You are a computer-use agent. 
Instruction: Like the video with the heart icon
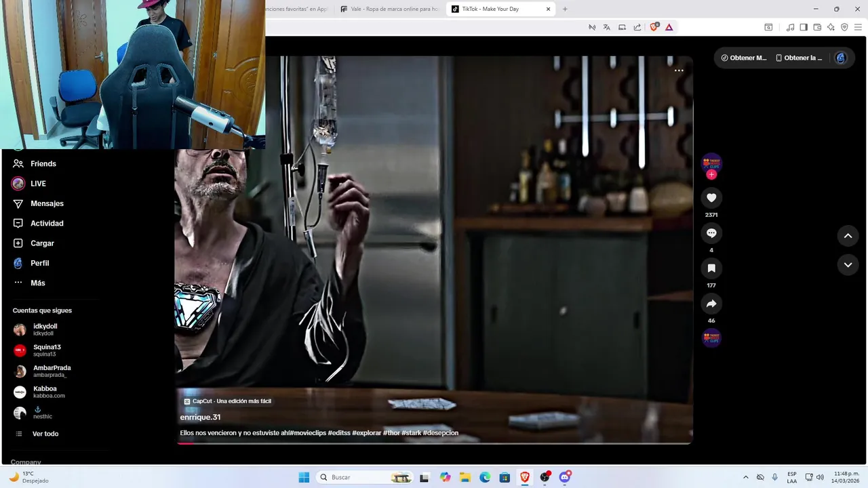coord(711,198)
